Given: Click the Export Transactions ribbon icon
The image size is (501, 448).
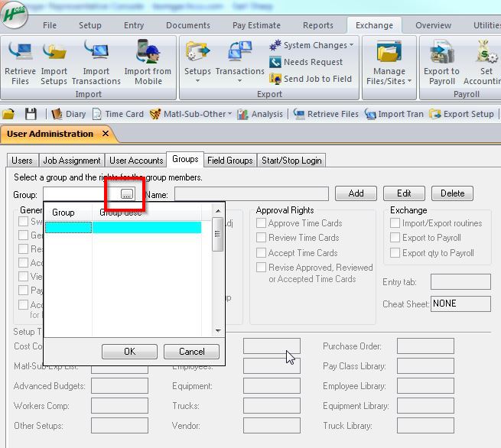Looking at the screenshot, I should (240, 51).
